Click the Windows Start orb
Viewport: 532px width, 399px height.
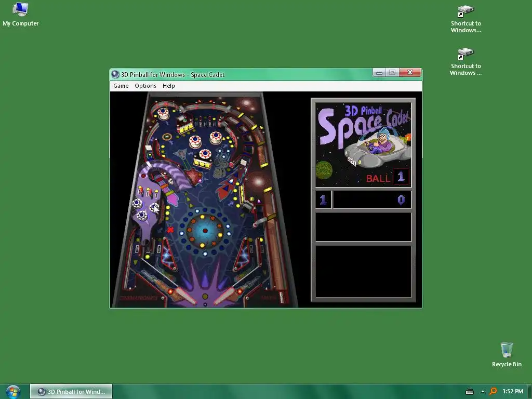[13, 392]
